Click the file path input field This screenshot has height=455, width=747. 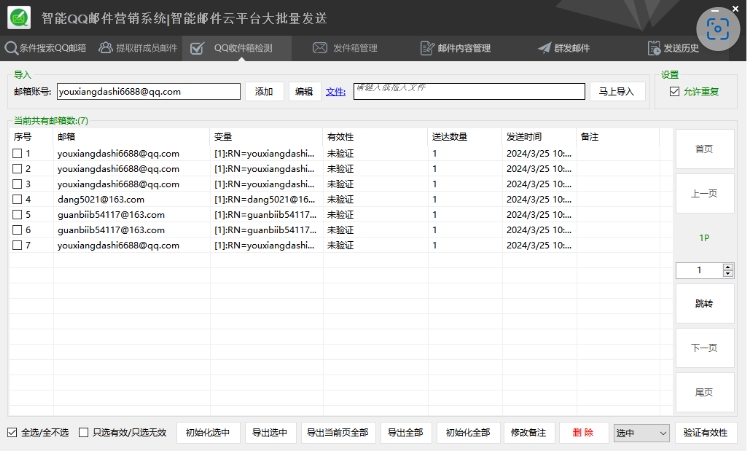tap(469, 91)
